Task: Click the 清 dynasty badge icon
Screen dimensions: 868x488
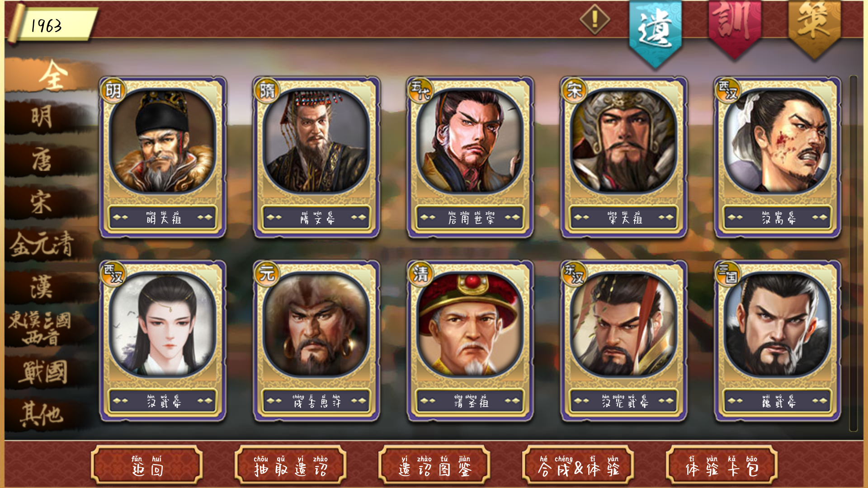Action: click(420, 274)
